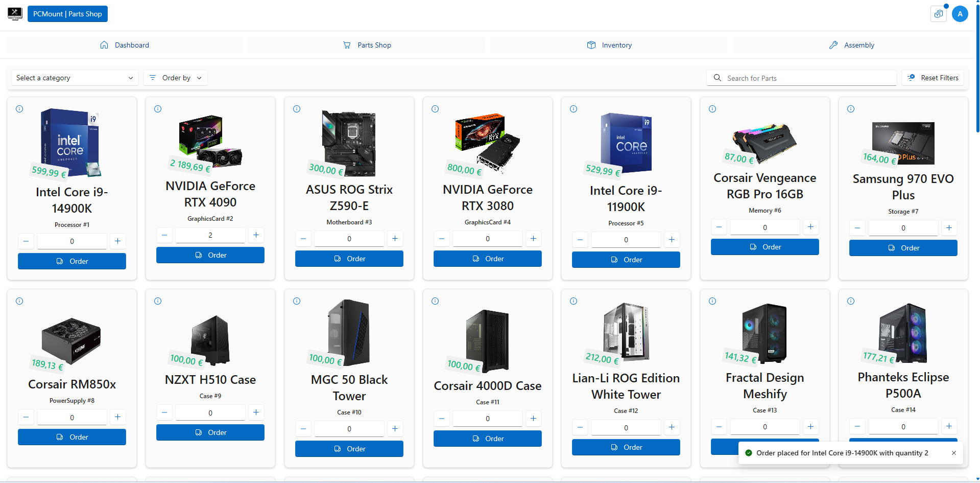Open the user avatar A menu

960,14
